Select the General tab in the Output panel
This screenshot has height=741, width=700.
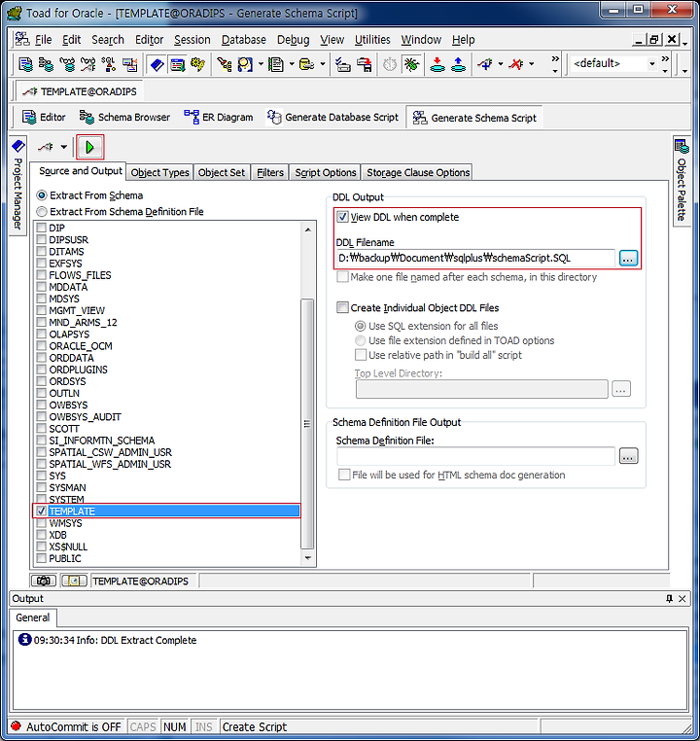(x=33, y=617)
